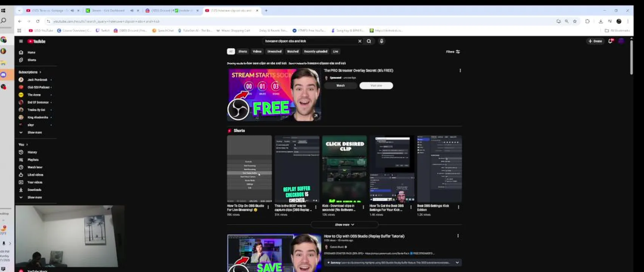
Task: Open STREAM STARTS SOON sponsored thumbnail
Action: click(274, 95)
